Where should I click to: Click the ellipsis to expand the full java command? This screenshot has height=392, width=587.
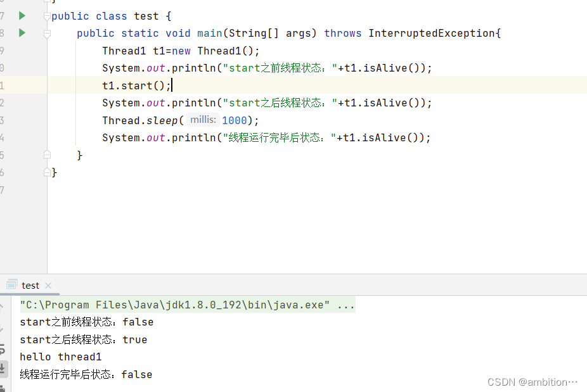point(349,305)
